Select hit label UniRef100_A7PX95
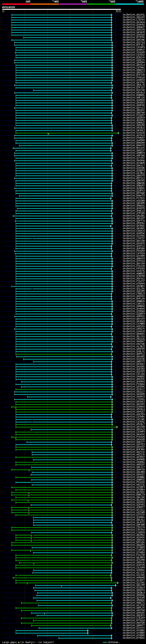 click(133, 213)
